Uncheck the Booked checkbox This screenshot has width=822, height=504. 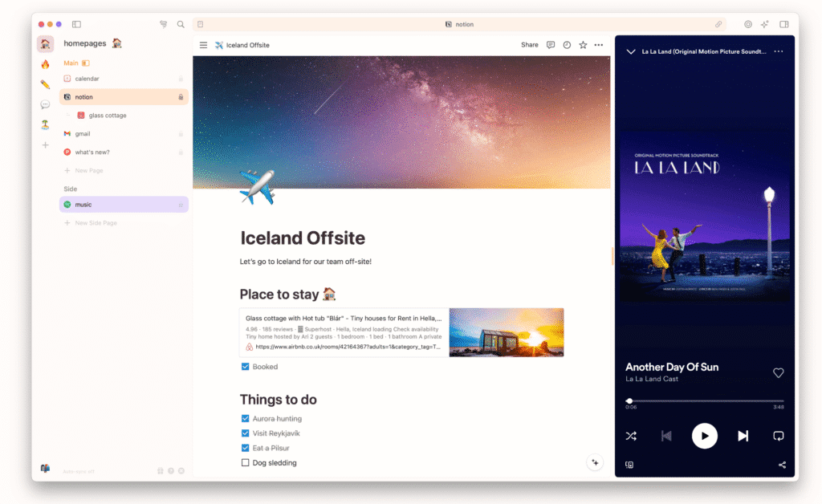click(246, 367)
